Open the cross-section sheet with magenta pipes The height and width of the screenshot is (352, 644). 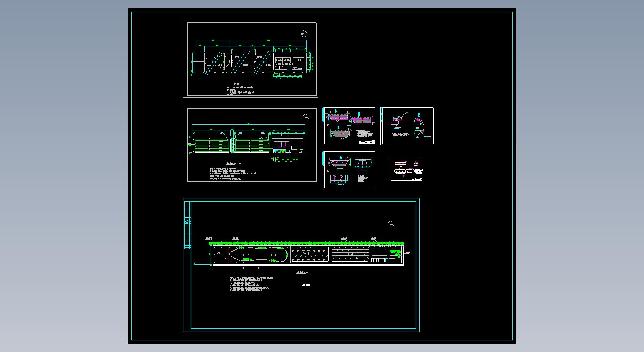pos(349,126)
